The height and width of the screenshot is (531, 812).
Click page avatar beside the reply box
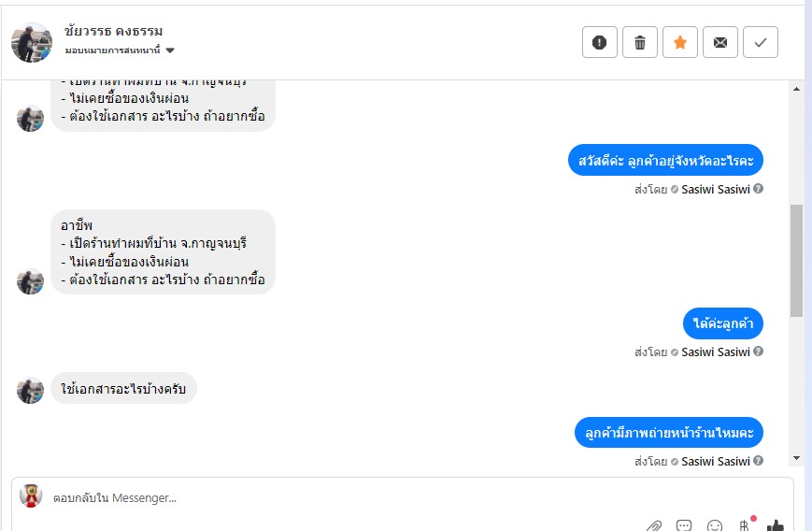pyautogui.click(x=31, y=496)
